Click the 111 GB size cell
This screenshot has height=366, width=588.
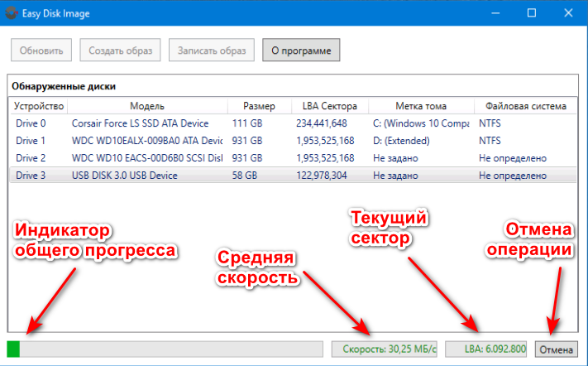[x=247, y=123]
